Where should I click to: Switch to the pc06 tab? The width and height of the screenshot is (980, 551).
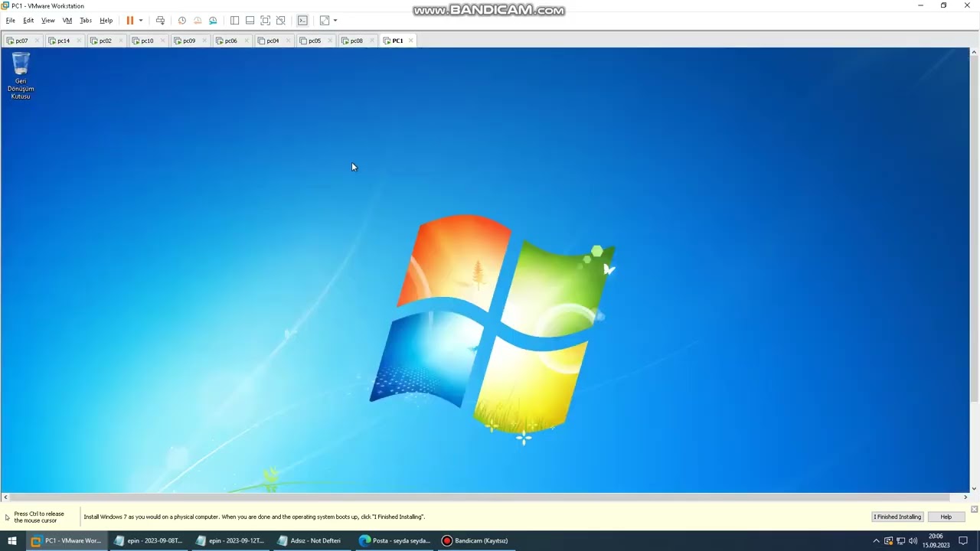tap(230, 41)
